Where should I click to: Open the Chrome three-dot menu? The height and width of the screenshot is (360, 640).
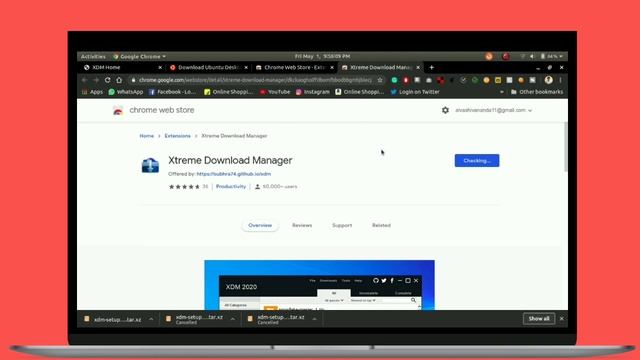(560, 80)
